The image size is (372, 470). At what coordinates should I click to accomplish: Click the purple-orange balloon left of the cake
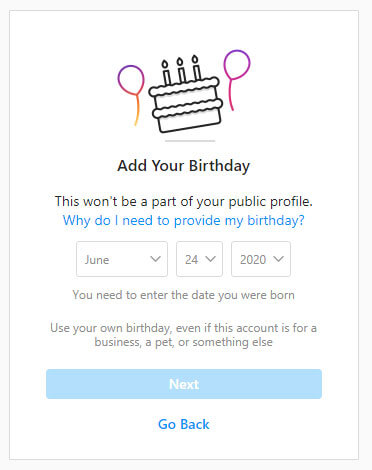pos(132,94)
